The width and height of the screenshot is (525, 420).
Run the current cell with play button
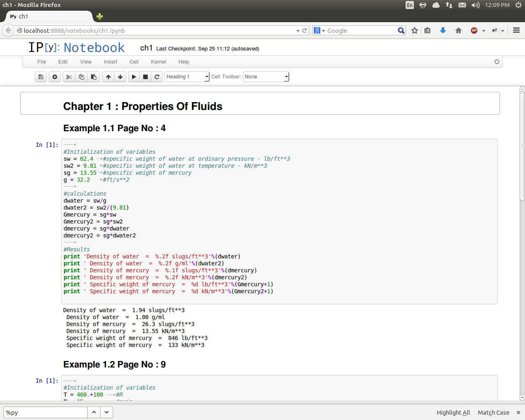134,77
